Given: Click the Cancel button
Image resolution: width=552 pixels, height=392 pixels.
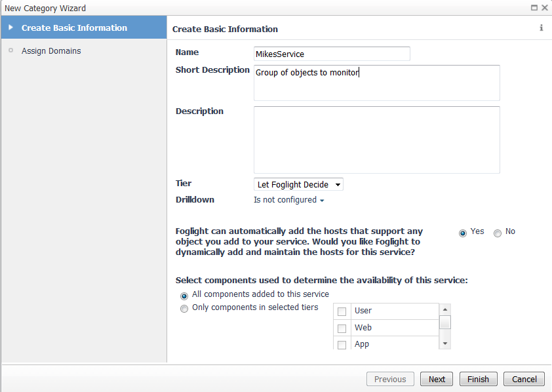Looking at the screenshot, I should click(x=524, y=379).
